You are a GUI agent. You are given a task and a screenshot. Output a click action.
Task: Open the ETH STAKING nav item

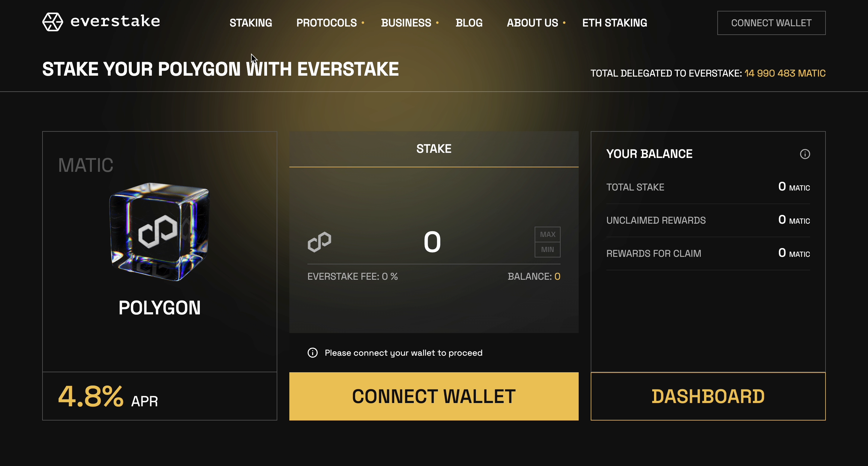[x=614, y=23]
